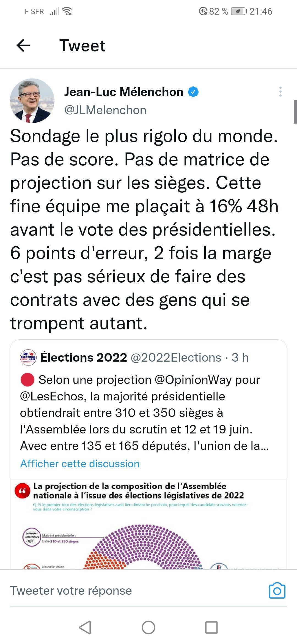Open the quoted Élections 2022 account name
This screenshot has height=644, width=297.
click(84, 358)
